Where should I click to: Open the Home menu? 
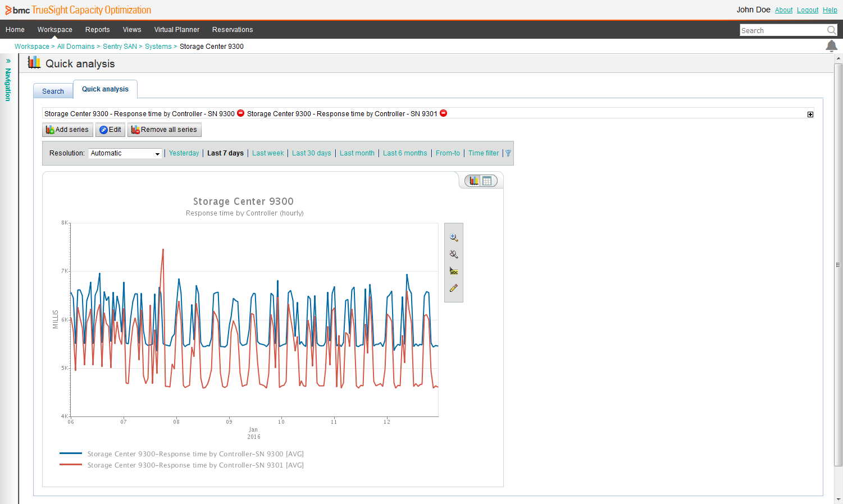pyautogui.click(x=15, y=30)
